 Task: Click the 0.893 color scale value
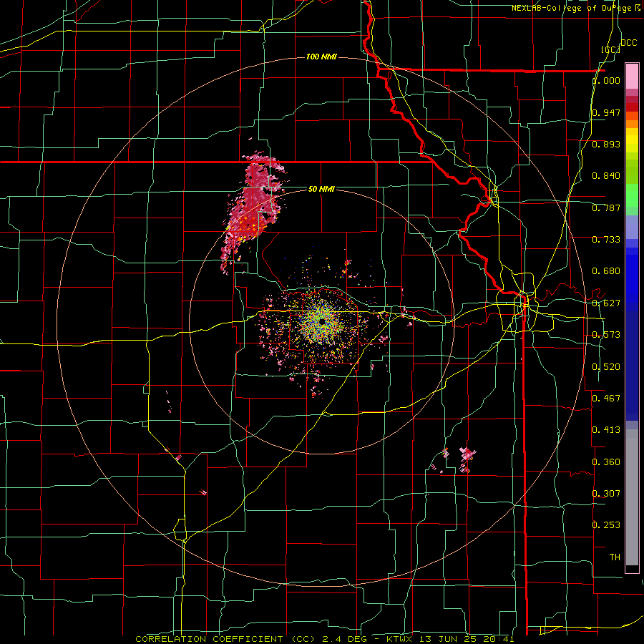[606, 144]
